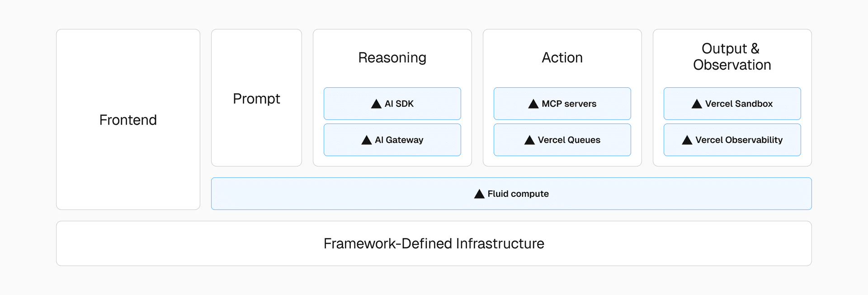The width and height of the screenshot is (868, 295).
Task: Click the triangle icon beside AI SDK
Action: coord(376,104)
